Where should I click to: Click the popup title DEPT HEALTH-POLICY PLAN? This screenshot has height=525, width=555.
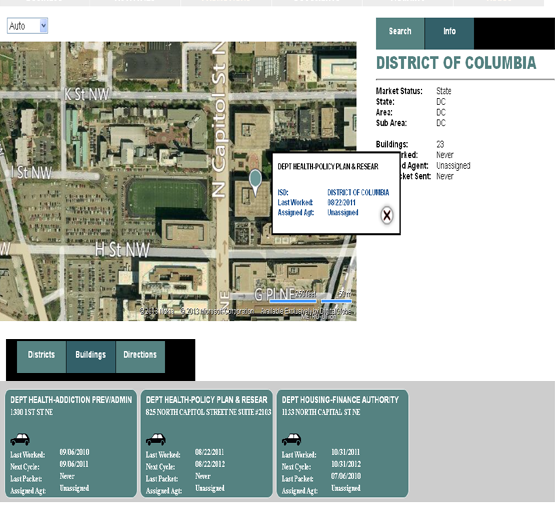click(x=328, y=166)
